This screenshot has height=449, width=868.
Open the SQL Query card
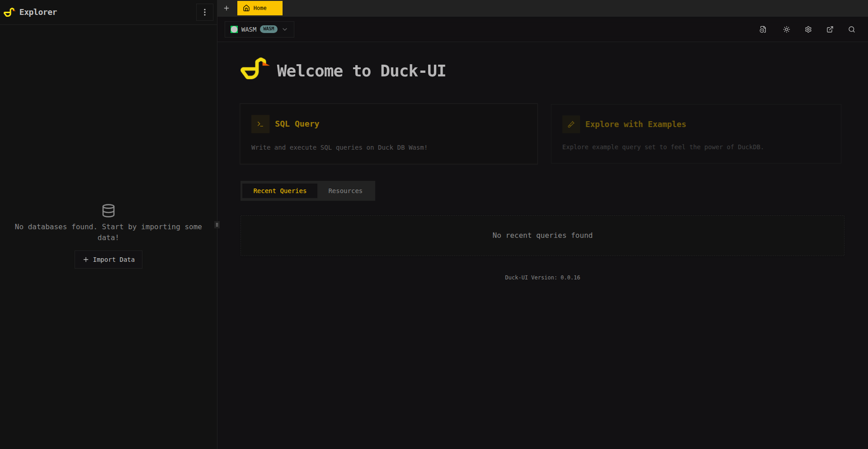click(389, 134)
